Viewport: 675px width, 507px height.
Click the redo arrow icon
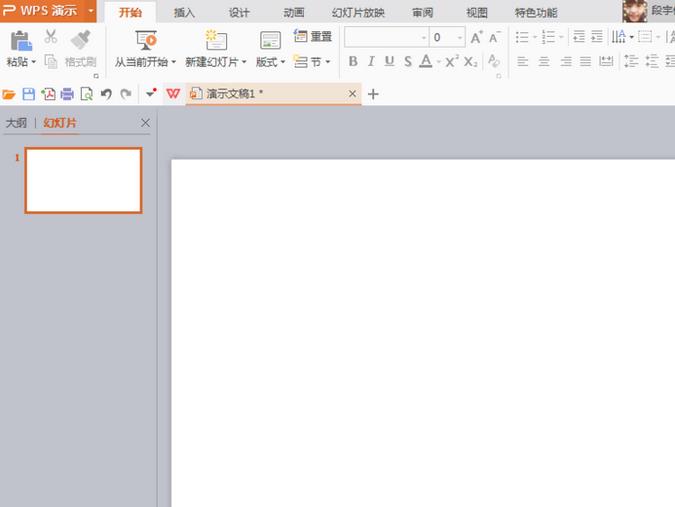[126, 94]
